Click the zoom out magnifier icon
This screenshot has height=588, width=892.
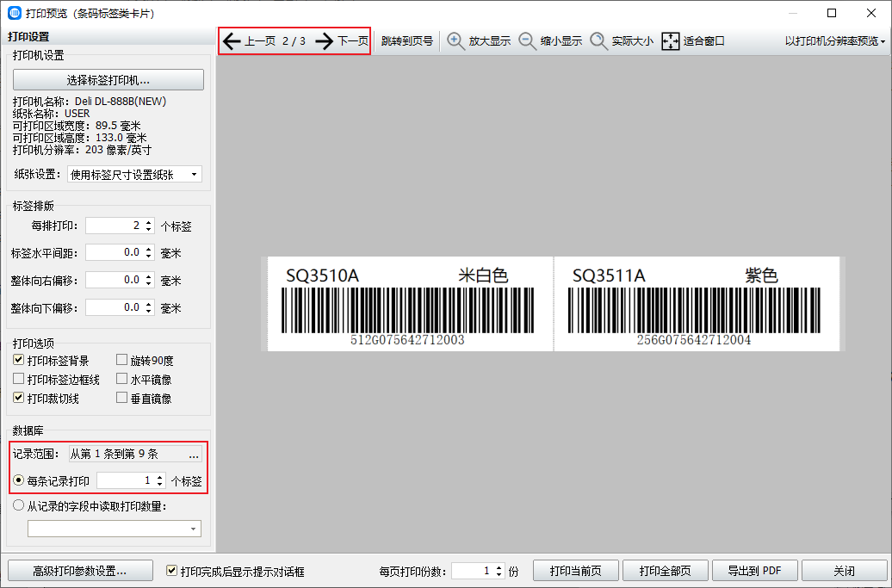coord(527,41)
